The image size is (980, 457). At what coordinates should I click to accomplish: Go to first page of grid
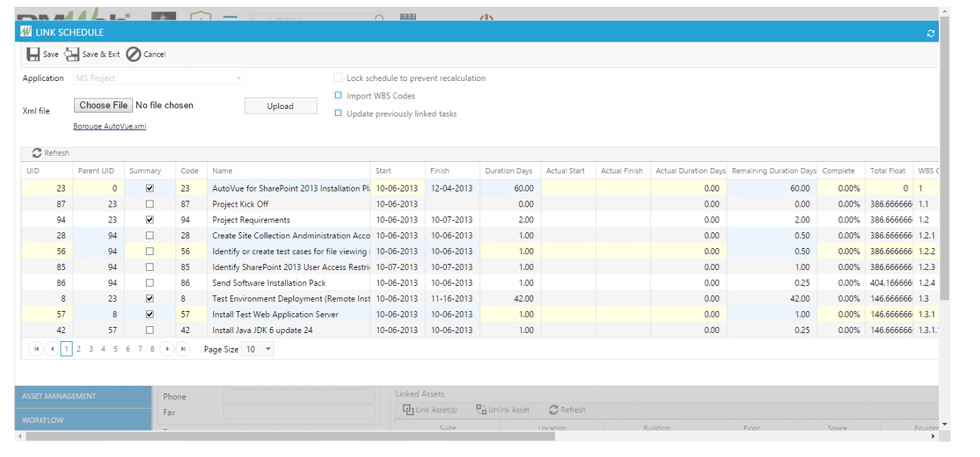pyautogui.click(x=36, y=349)
